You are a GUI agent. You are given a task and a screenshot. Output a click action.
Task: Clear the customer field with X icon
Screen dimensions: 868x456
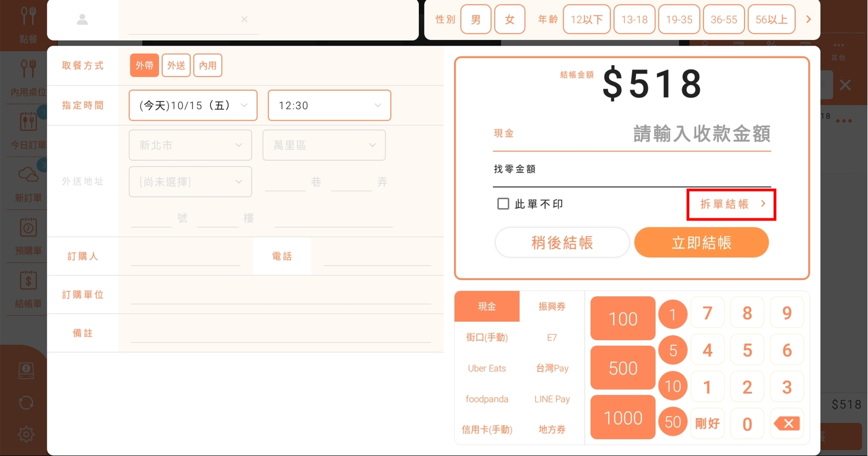tap(244, 19)
